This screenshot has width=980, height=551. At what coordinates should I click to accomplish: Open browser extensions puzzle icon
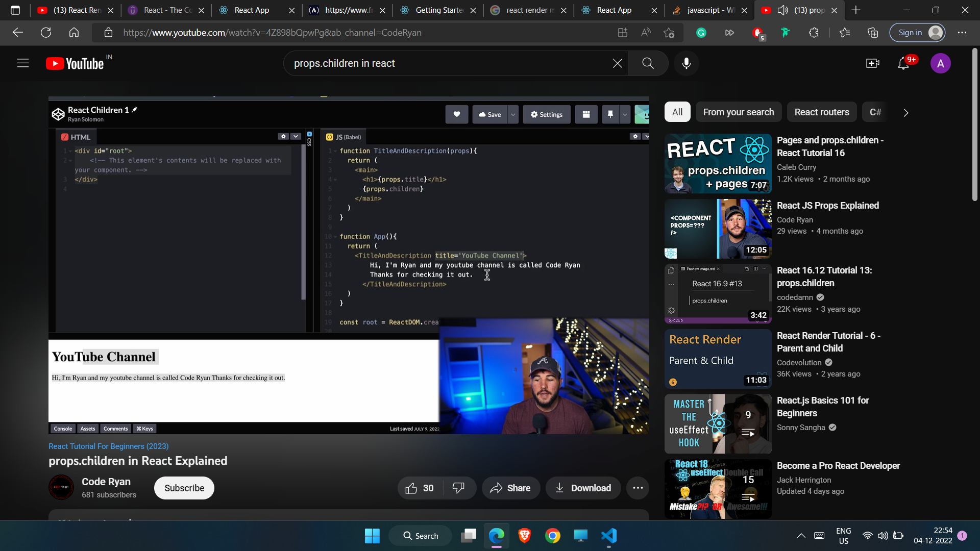click(814, 33)
